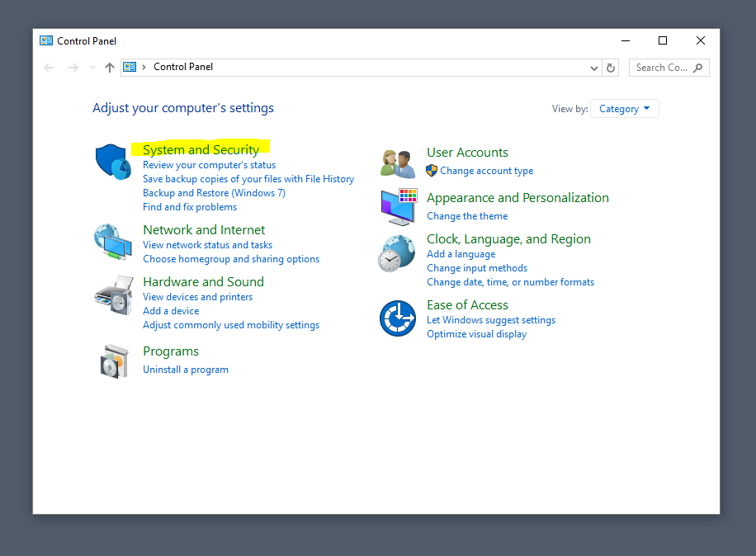Image resolution: width=756 pixels, height=556 pixels.
Task: Open Backup and Restore (Windows 7)
Action: [x=214, y=193]
